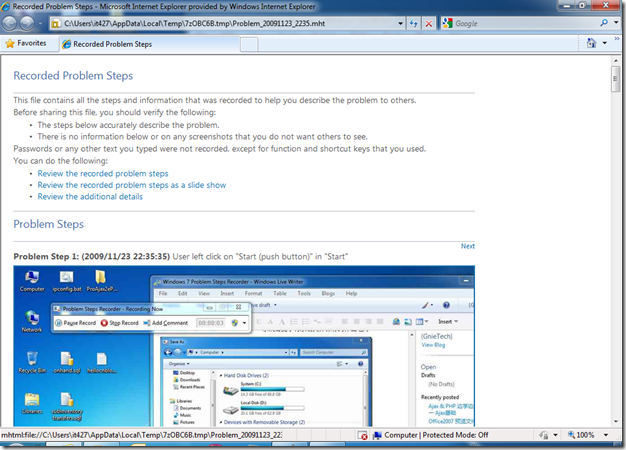Click the browser Forward arrow button
Screen dimensions: 626x450
click(x=27, y=24)
